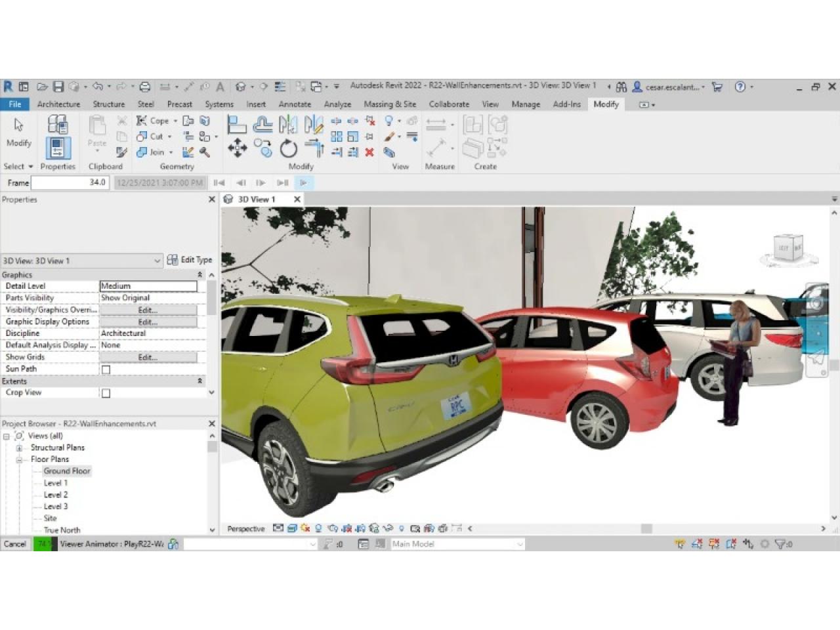Toggle the Sun Path checkbox

pyautogui.click(x=106, y=369)
